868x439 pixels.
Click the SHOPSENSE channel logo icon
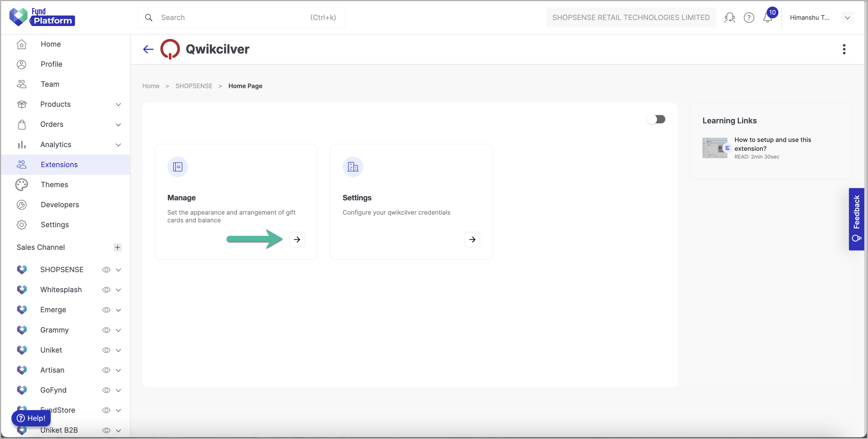tap(21, 270)
